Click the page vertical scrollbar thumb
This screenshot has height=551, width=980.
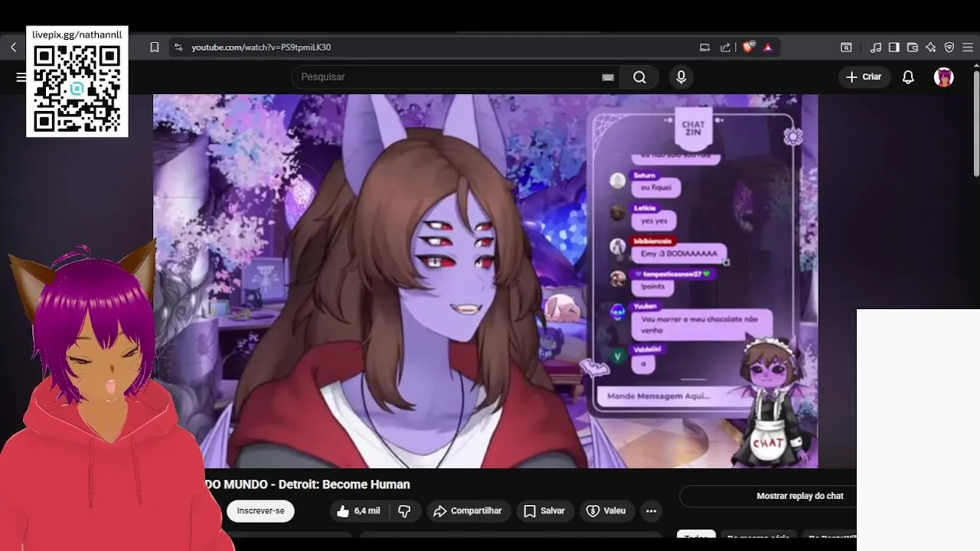(x=976, y=122)
